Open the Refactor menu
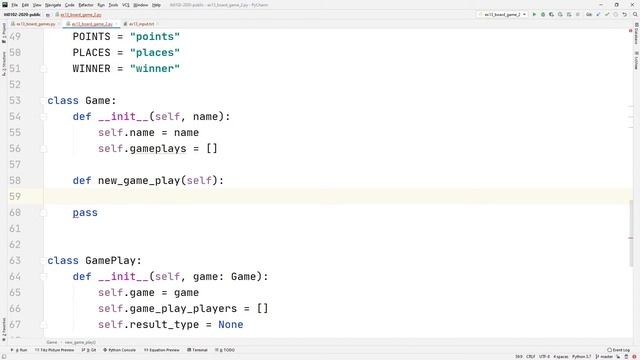The image size is (640, 360). tap(86, 5)
